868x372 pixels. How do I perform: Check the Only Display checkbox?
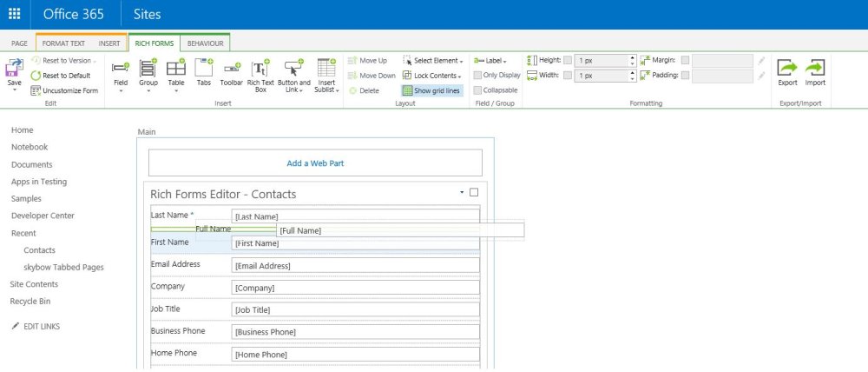[x=477, y=76]
